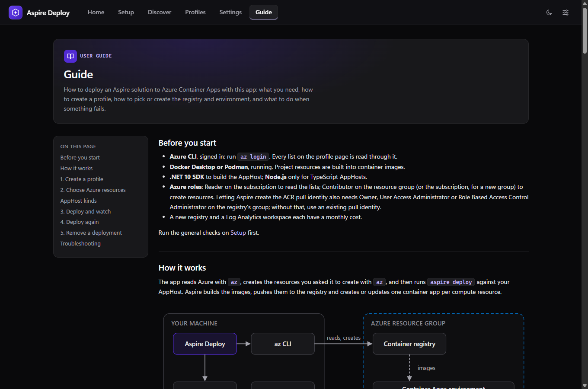Follow the Setup link in the text

click(x=238, y=233)
